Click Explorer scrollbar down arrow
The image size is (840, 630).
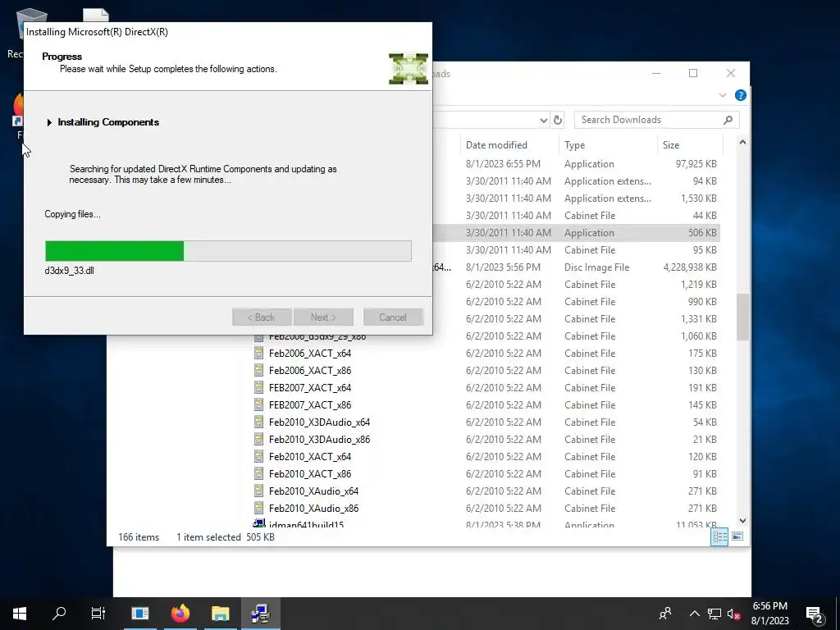pyautogui.click(x=742, y=521)
